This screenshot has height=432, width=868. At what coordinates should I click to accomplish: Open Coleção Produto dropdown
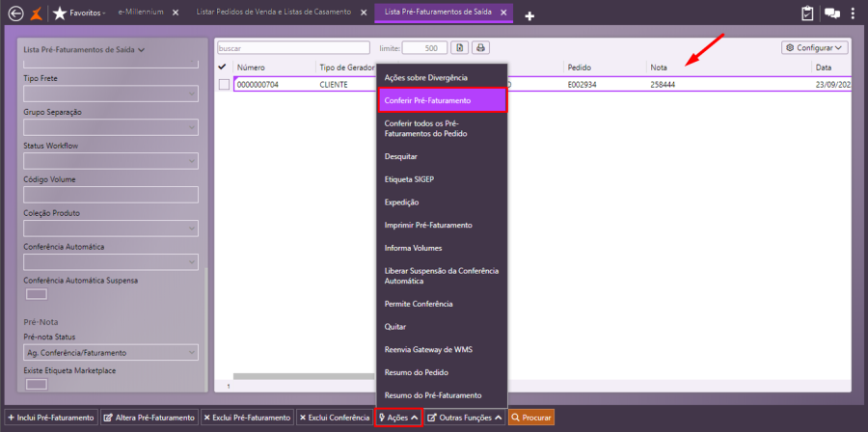click(111, 228)
